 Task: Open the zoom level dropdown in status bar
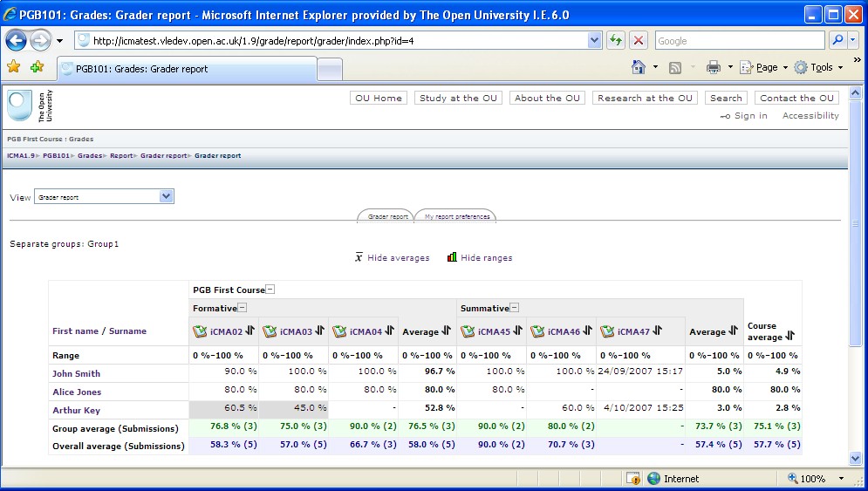[x=841, y=478]
